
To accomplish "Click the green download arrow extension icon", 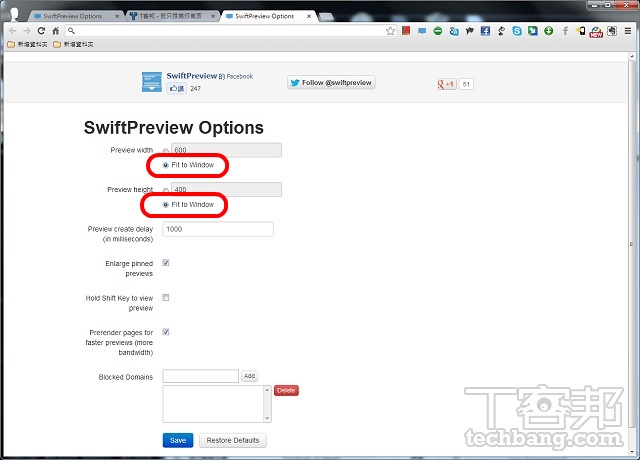I will tap(549, 31).
